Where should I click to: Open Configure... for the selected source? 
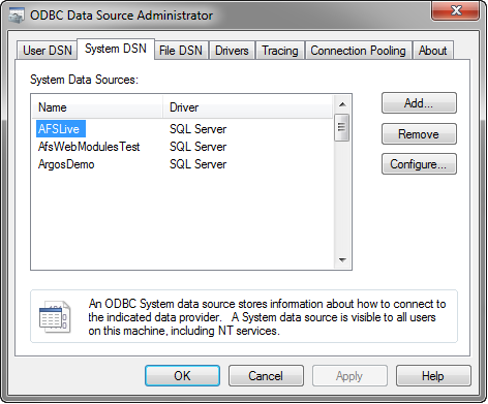point(419,164)
